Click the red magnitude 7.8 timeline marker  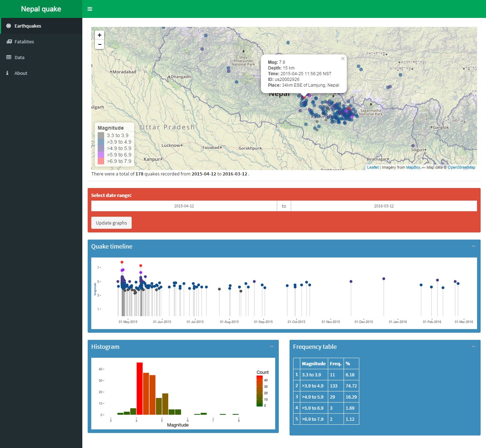pyautogui.click(x=121, y=262)
